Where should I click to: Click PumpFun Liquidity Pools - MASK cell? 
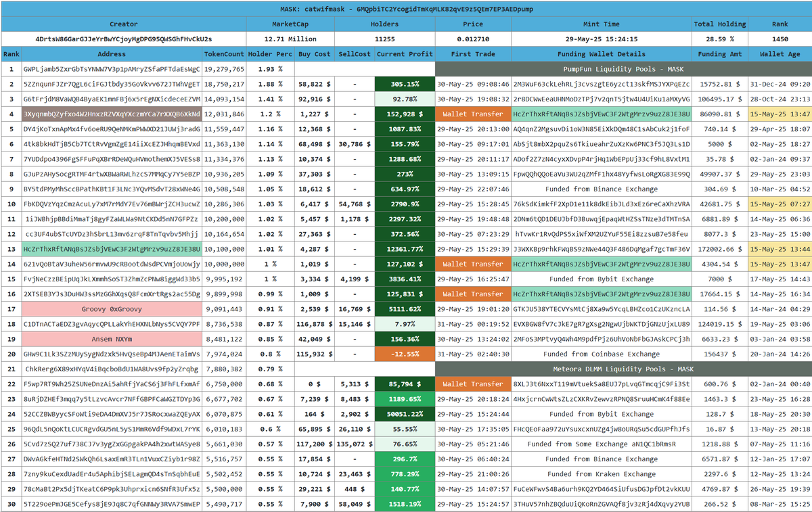click(623, 69)
